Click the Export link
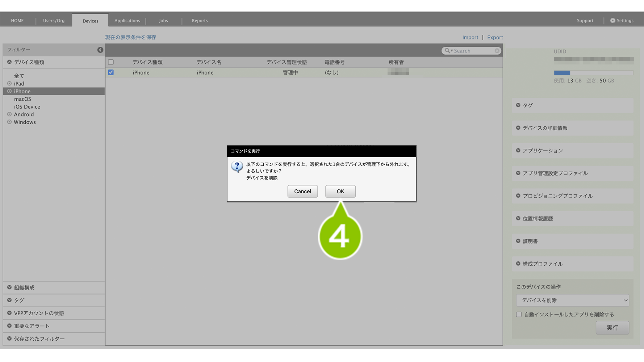644x362 pixels. (x=495, y=38)
